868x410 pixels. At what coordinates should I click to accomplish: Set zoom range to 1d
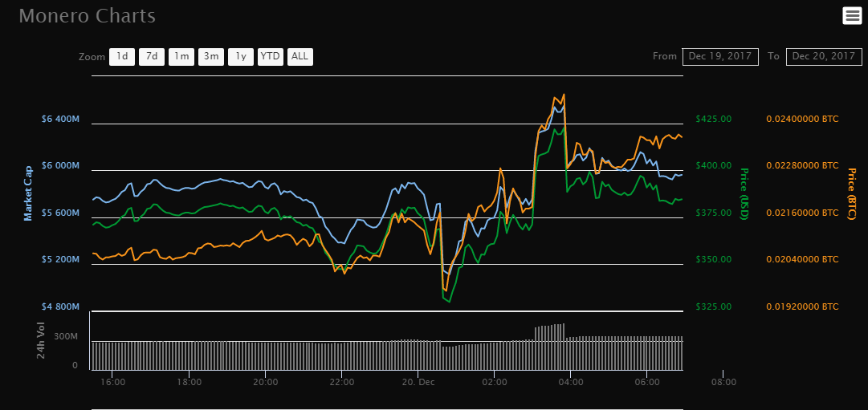122,57
